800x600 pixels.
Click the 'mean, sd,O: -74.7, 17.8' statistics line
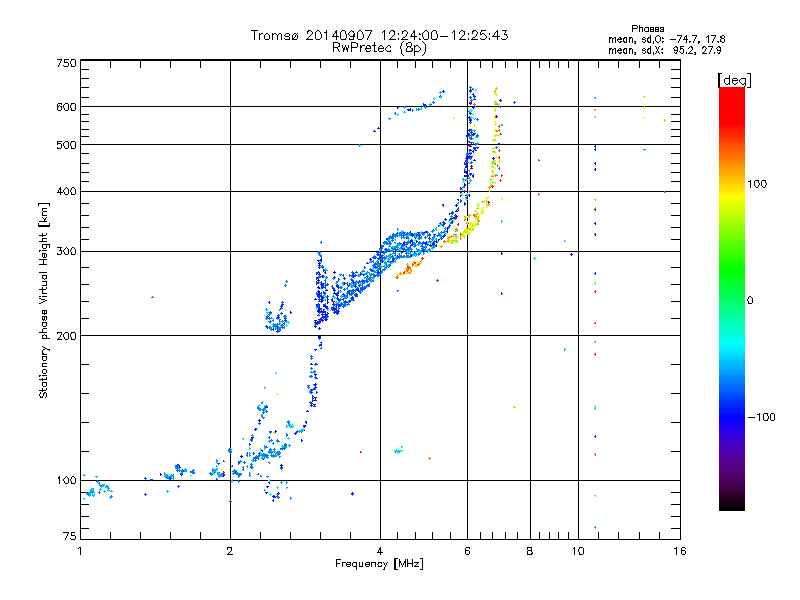tap(666, 39)
